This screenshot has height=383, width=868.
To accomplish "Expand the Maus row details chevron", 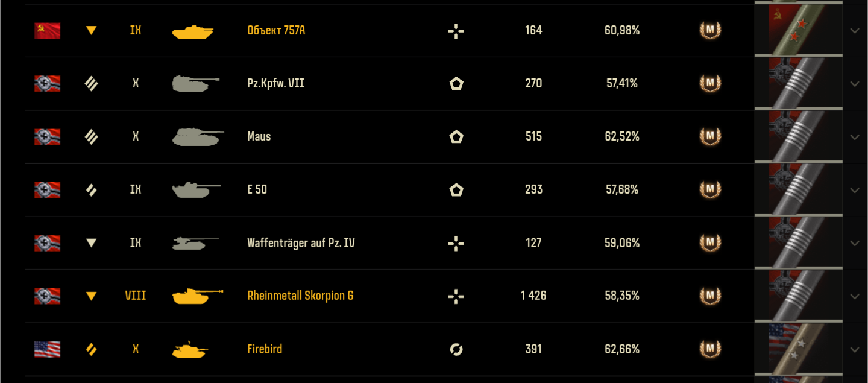I will click(855, 137).
